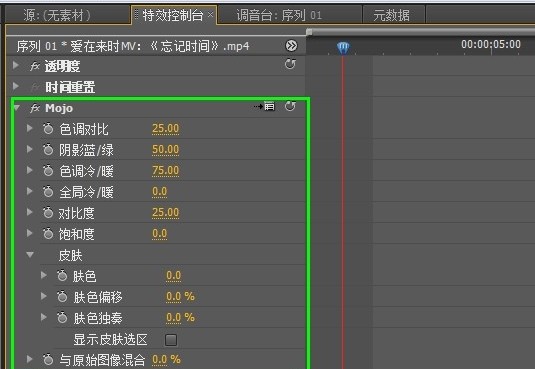Reset the 透明度 effect

[x=290, y=64]
